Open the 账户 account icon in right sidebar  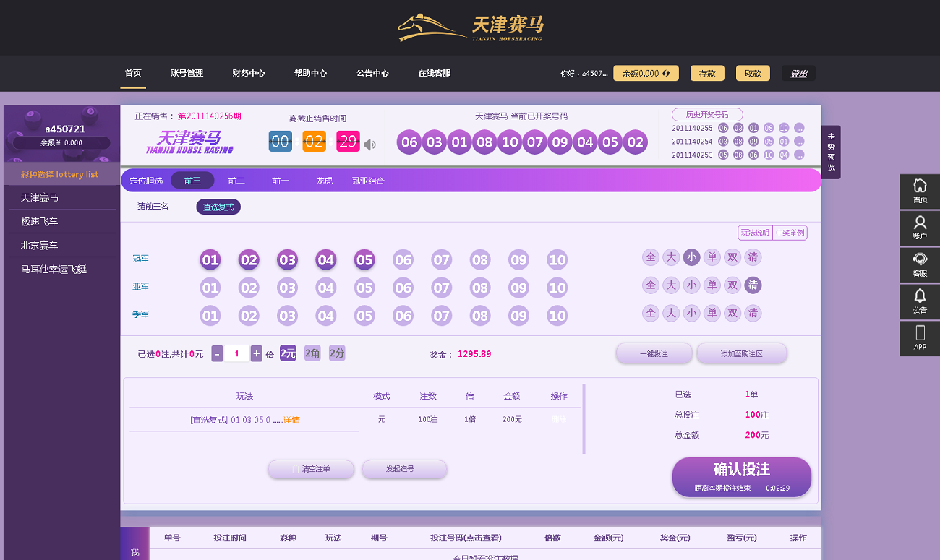[920, 228]
